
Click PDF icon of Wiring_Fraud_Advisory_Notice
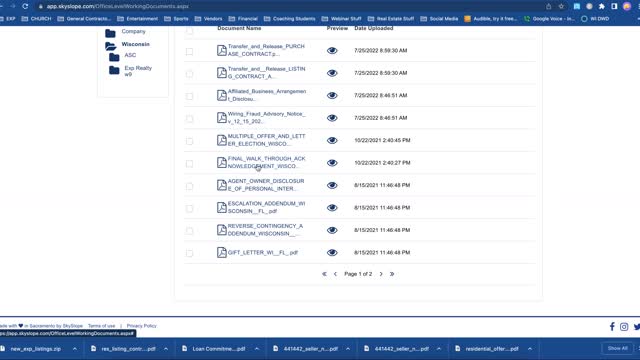click(222, 118)
